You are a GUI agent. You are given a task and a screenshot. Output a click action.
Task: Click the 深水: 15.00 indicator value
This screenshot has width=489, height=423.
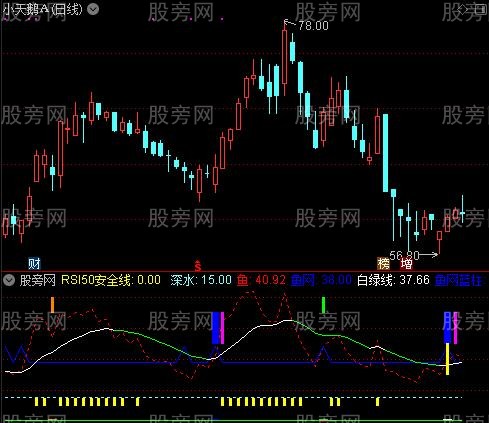(x=201, y=280)
